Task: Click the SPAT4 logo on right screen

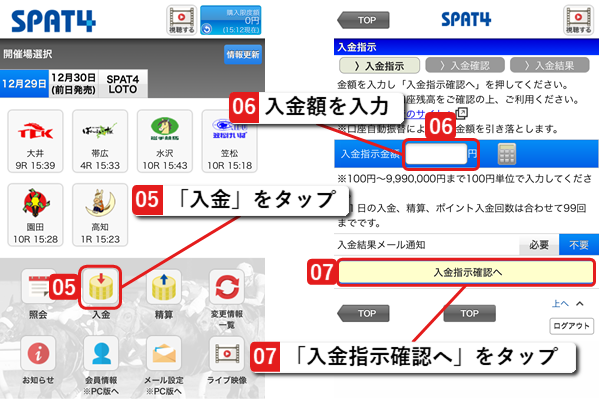Action: point(466,19)
